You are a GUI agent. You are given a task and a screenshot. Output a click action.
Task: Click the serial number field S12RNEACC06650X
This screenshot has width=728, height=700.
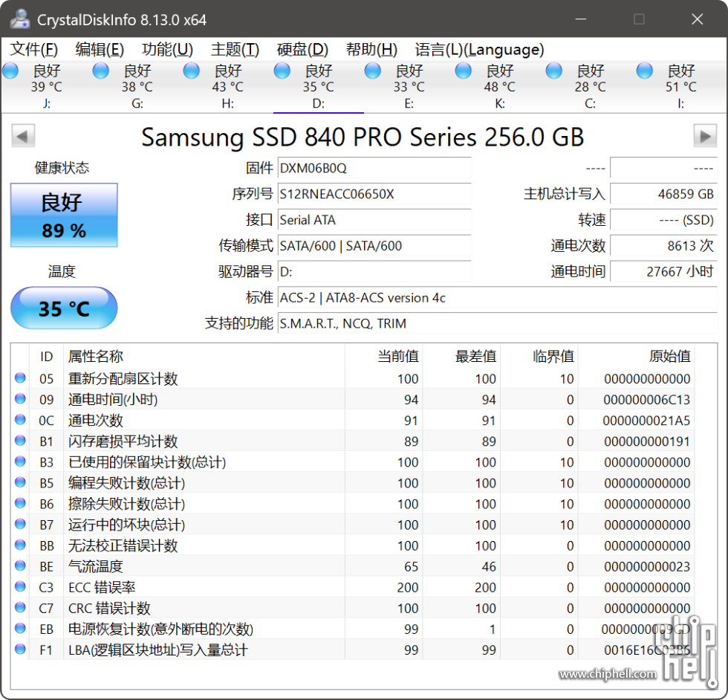click(x=374, y=194)
